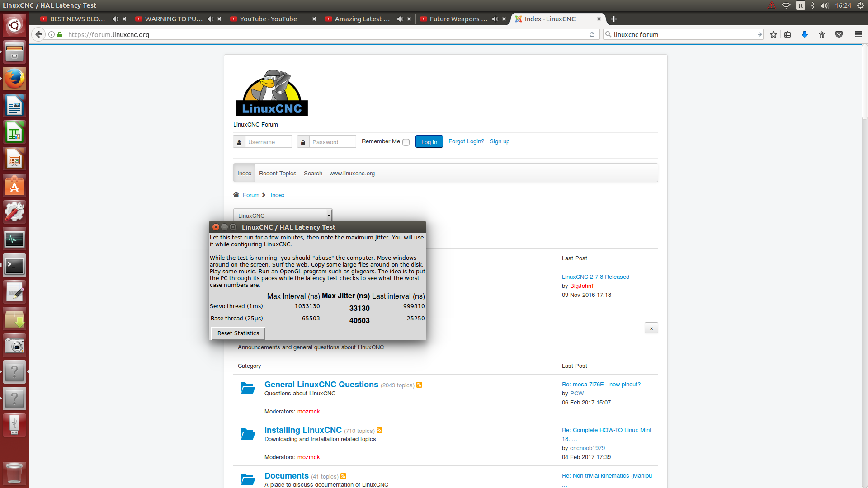Select the Index forum menu item
This screenshot has width=868, height=488.
pyautogui.click(x=244, y=173)
